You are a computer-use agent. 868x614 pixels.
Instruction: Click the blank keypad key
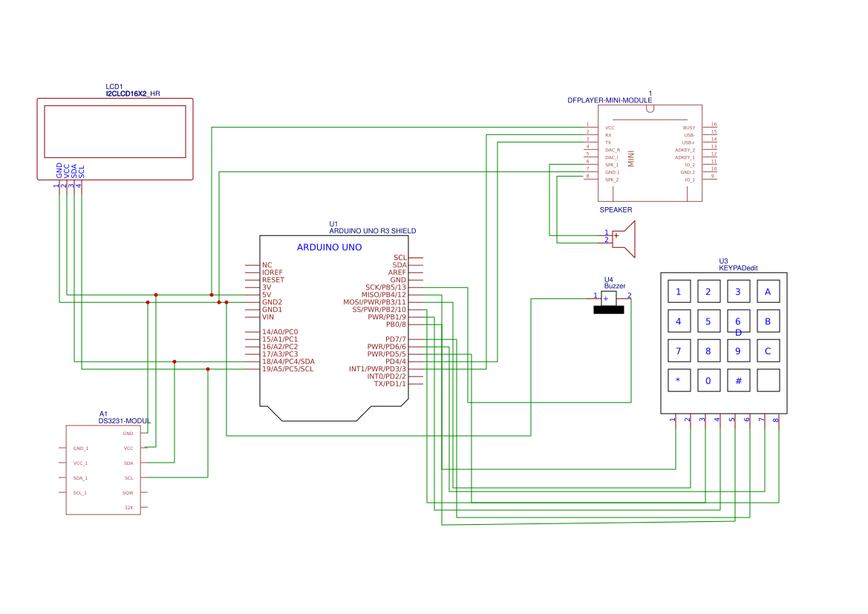click(768, 380)
